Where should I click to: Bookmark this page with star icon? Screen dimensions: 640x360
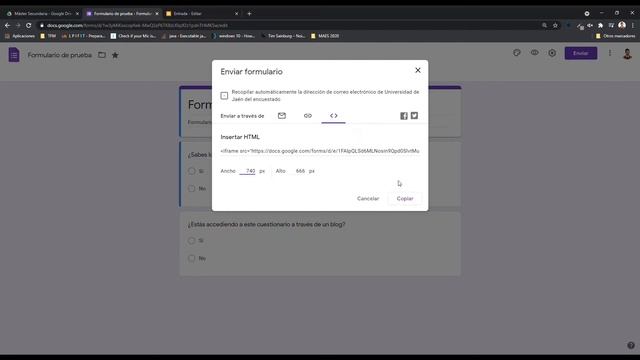click(555, 25)
